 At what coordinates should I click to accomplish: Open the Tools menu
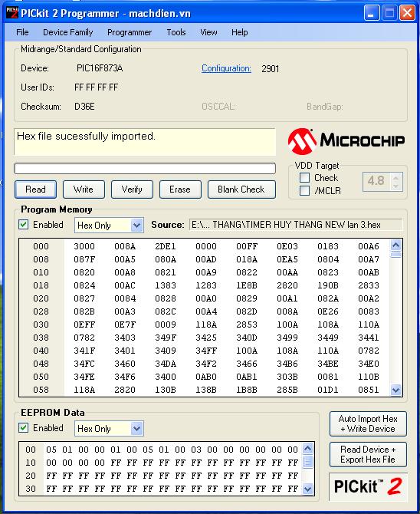(176, 32)
